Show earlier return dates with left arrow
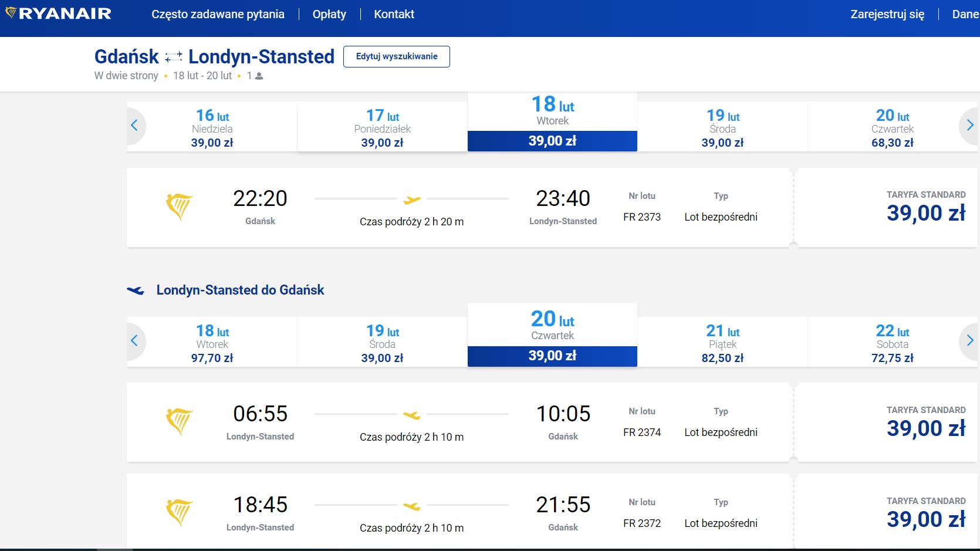 tap(134, 341)
